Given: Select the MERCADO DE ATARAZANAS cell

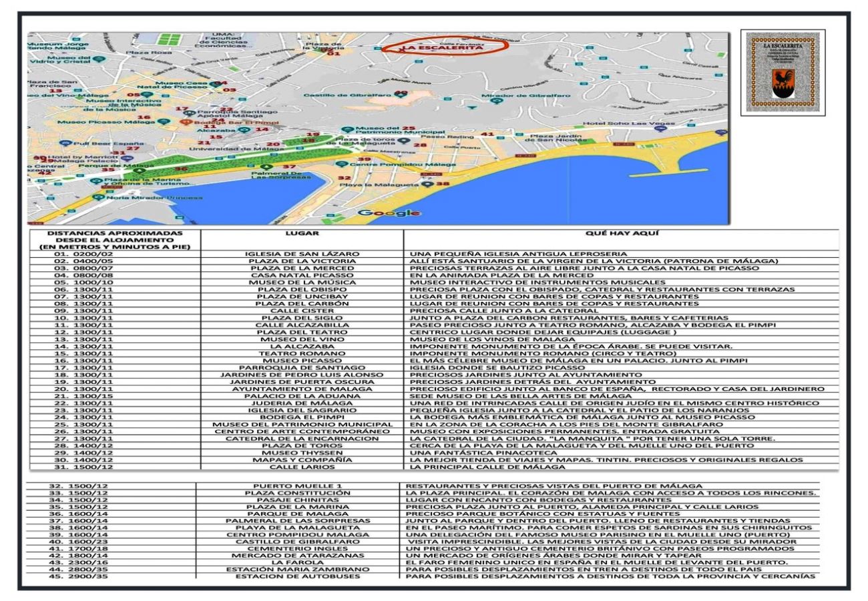Looking at the screenshot, I should (298, 555).
